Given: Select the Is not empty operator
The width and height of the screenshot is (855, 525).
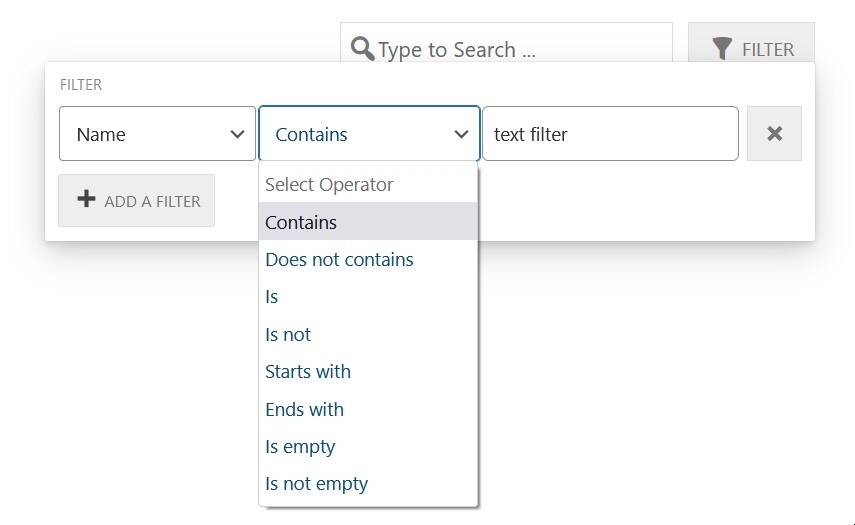Looking at the screenshot, I should coord(368,484).
